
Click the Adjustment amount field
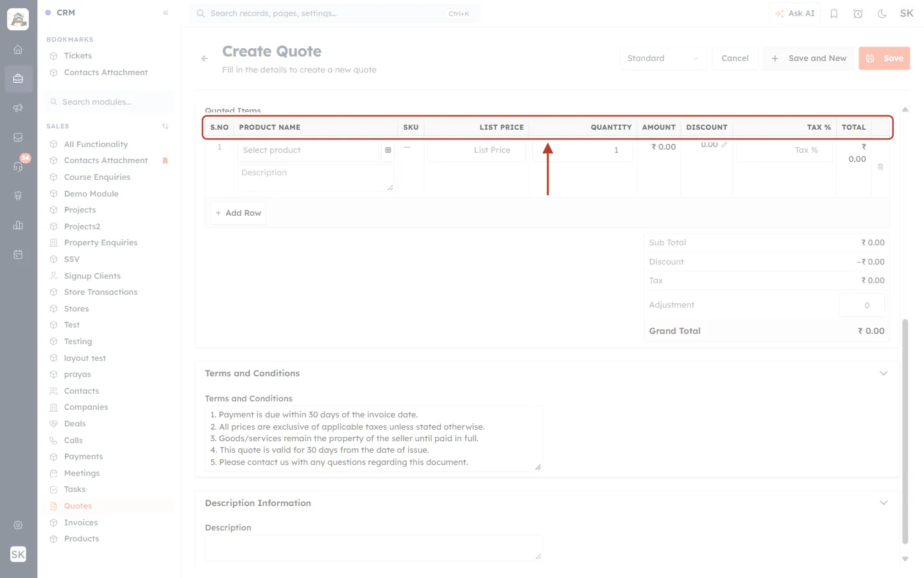click(x=862, y=306)
